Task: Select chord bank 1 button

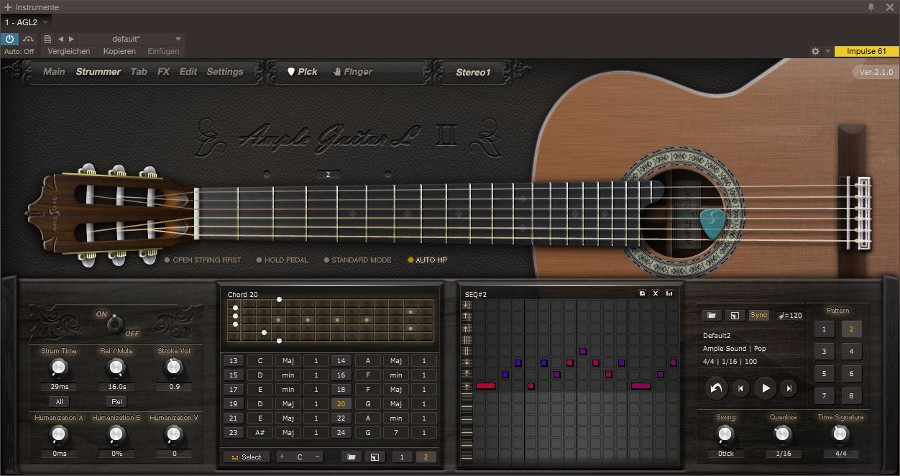Action: click(x=402, y=457)
